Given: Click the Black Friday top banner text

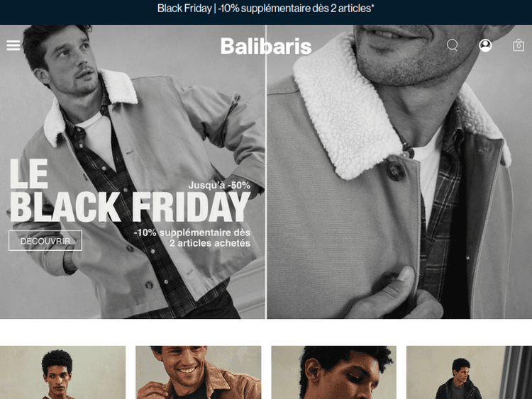Looking at the screenshot, I should point(266,9).
